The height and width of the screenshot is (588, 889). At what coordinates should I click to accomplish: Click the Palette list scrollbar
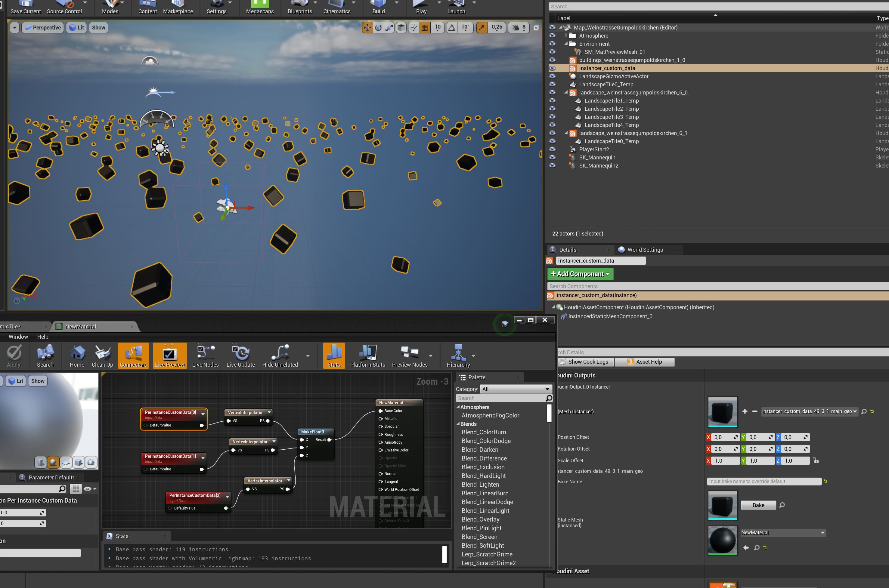pyautogui.click(x=549, y=413)
